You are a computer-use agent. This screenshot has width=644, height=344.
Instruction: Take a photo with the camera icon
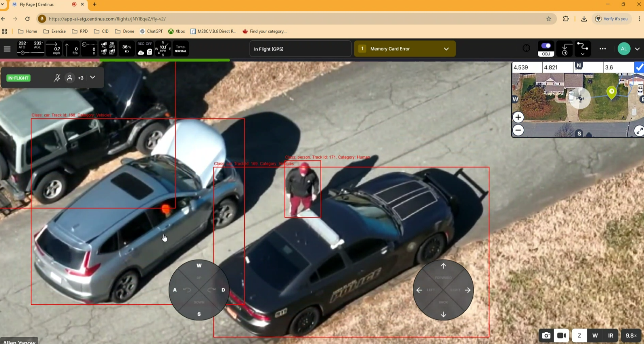546,336
